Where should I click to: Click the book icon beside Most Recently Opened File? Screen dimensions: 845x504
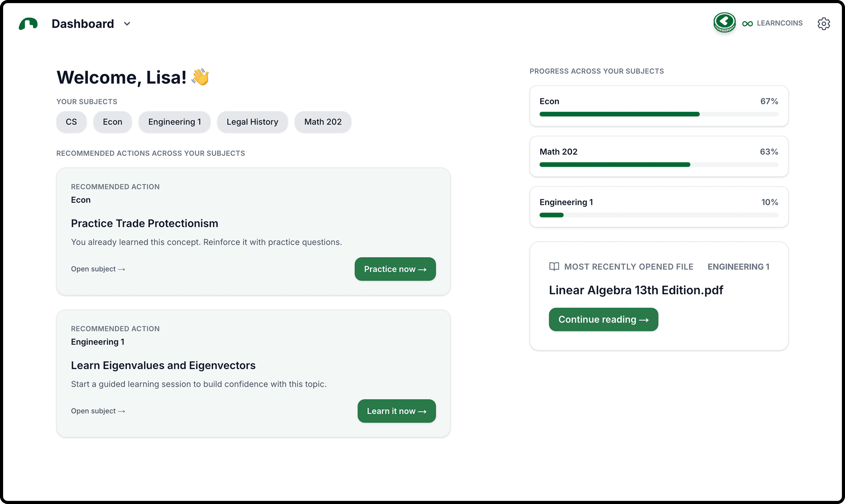554,266
